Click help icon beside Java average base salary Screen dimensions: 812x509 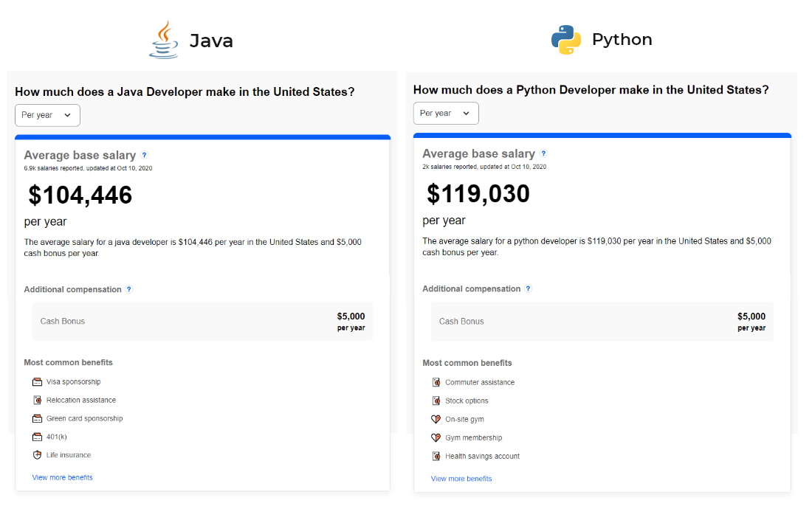click(145, 156)
